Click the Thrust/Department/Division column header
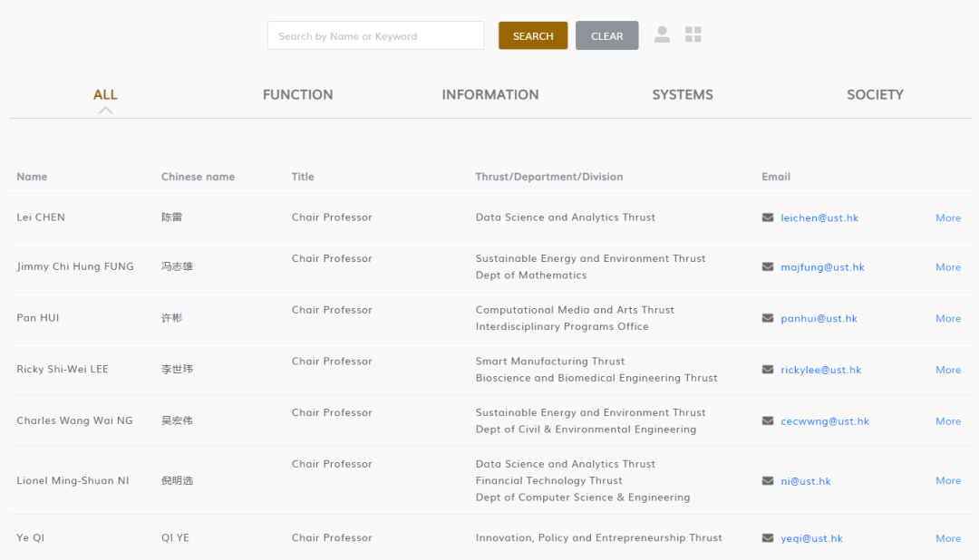The height and width of the screenshot is (560, 979). click(548, 176)
